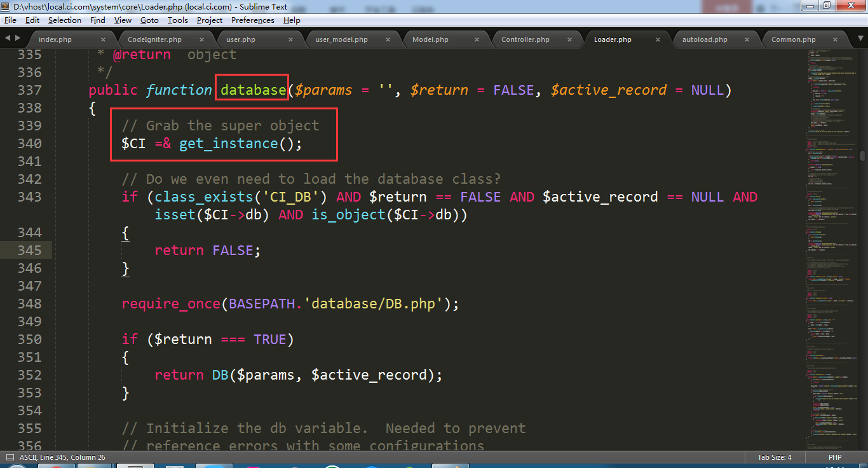The image size is (868, 468).
Task: Close the autoload.php tab
Action: (748, 39)
